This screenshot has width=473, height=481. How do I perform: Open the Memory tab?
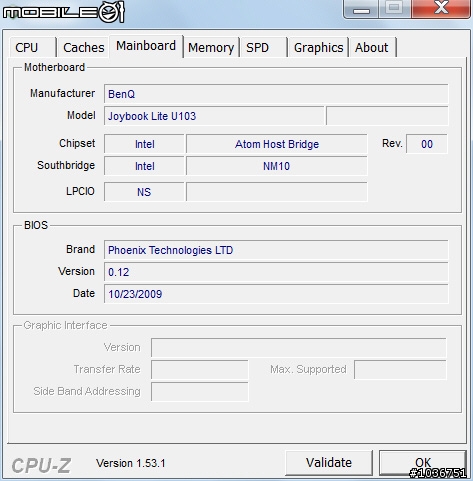pyautogui.click(x=211, y=47)
